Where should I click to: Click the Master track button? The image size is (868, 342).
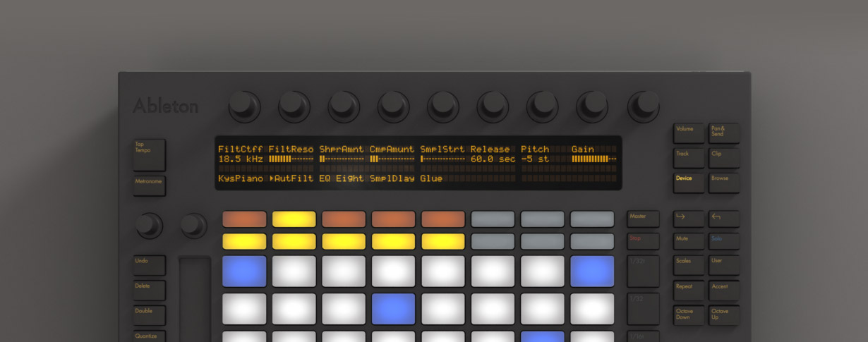coord(643,219)
